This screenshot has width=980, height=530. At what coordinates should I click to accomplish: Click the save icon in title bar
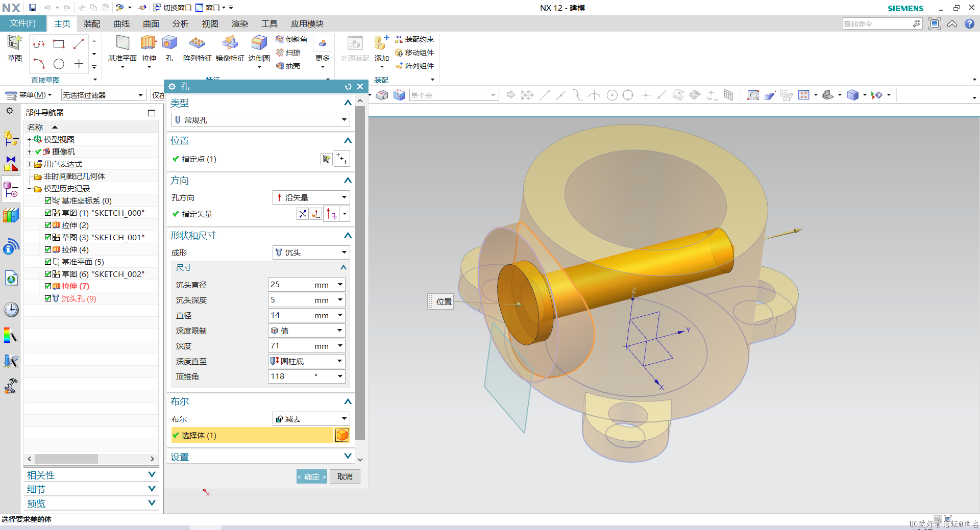[33, 8]
